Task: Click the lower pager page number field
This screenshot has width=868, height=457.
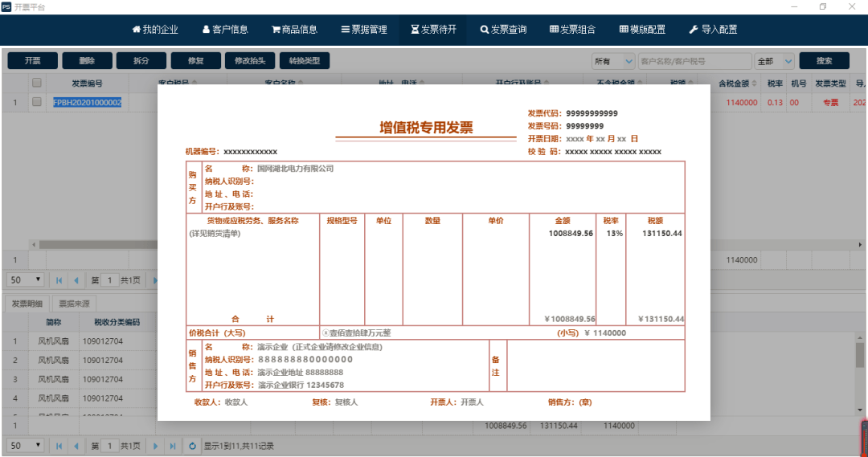Action: (x=109, y=446)
